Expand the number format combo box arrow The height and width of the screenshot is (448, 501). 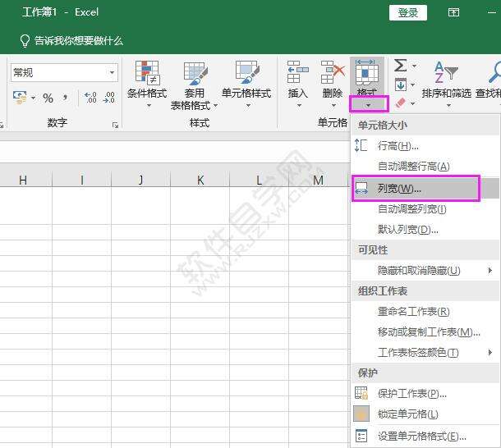pyautogui.click(x=113, y=72)
